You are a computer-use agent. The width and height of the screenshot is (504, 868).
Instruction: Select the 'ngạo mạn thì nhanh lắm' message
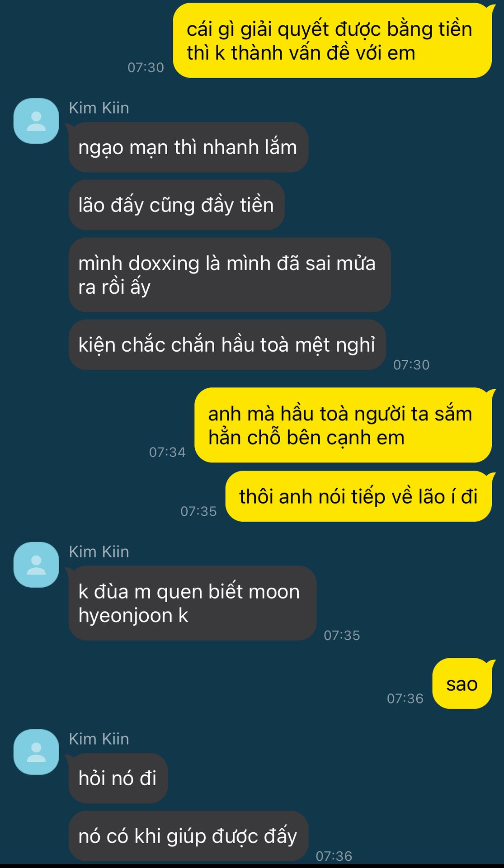point(188,147)
